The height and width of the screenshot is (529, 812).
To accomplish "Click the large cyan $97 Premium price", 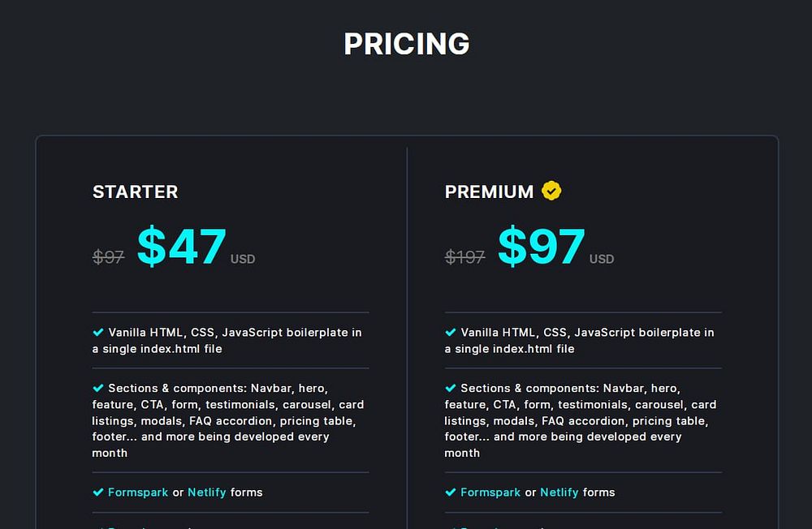I will coord(541,247).
